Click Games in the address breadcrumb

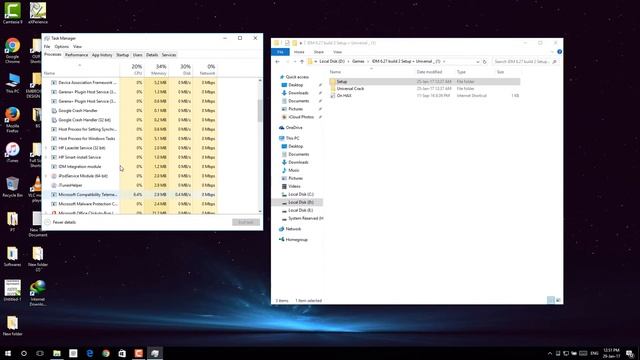[x=358, y=62]
